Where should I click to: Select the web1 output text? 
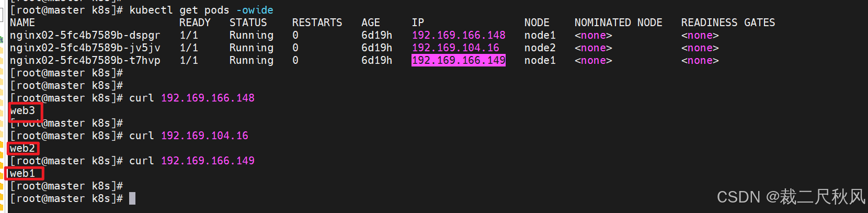coord(22,173)
